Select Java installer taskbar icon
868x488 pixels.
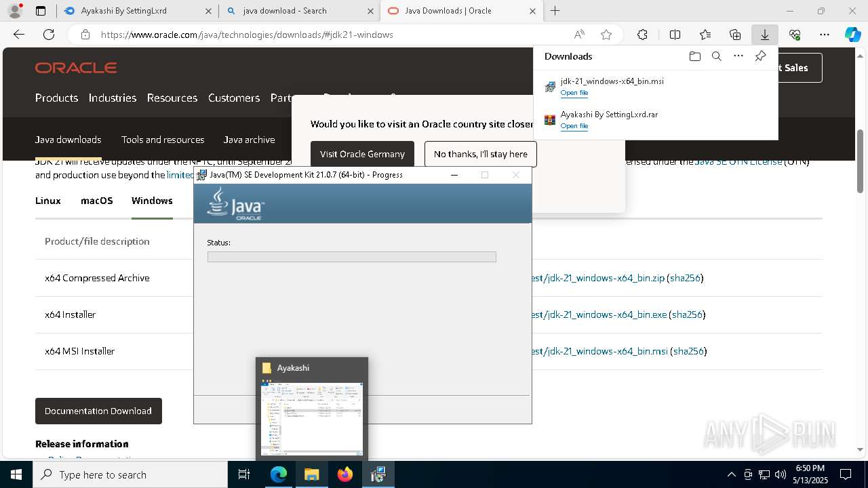pyautogui.click(x=378, y=474)
